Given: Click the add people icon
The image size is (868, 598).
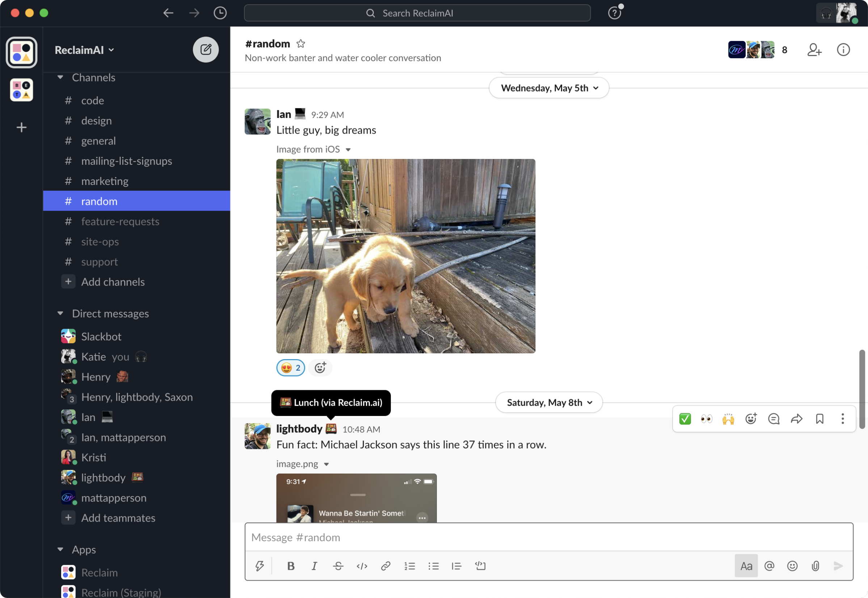Looking at the screenshot, I should tap(814, 50).
